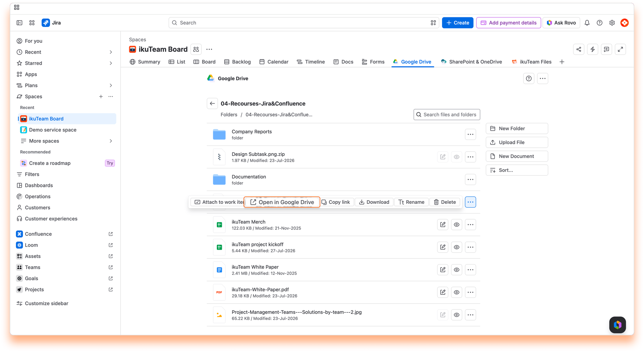The width and height of the screenshot is (644, 352).
Task: Open the feedback icon next to lightning bolt
Action: [607, 49]
